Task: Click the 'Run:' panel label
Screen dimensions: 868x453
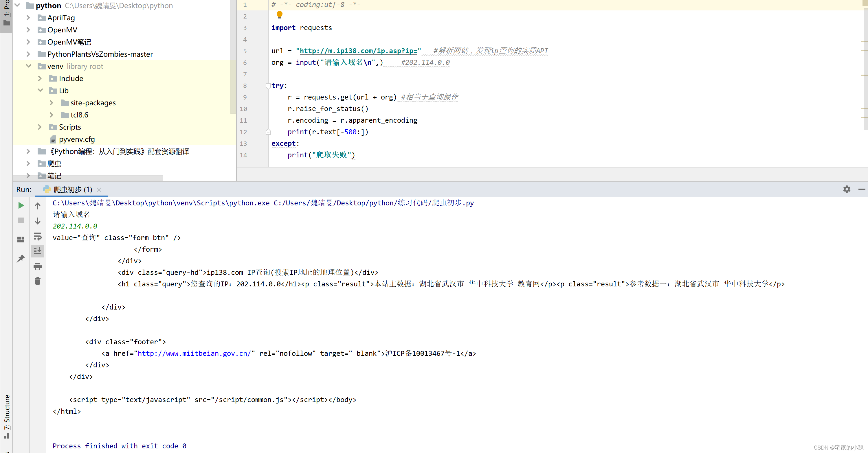Action: (23, 190)
